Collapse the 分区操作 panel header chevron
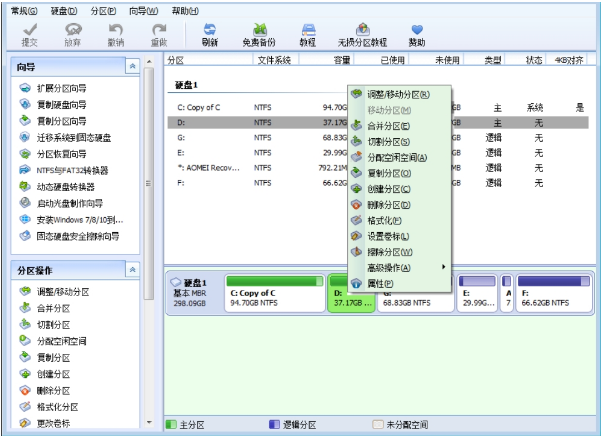Image resolution: width=603 pixels, height=436 pixels. click(132, 270)
